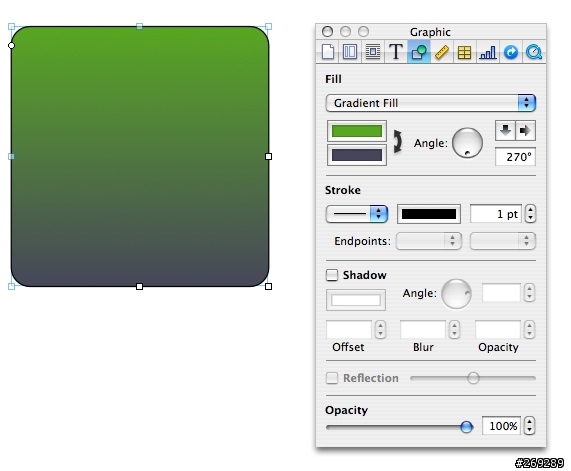Viewport: 571px width, 471px height.
Task: Select the green gradient rounded rectangle
Action: 140,156
